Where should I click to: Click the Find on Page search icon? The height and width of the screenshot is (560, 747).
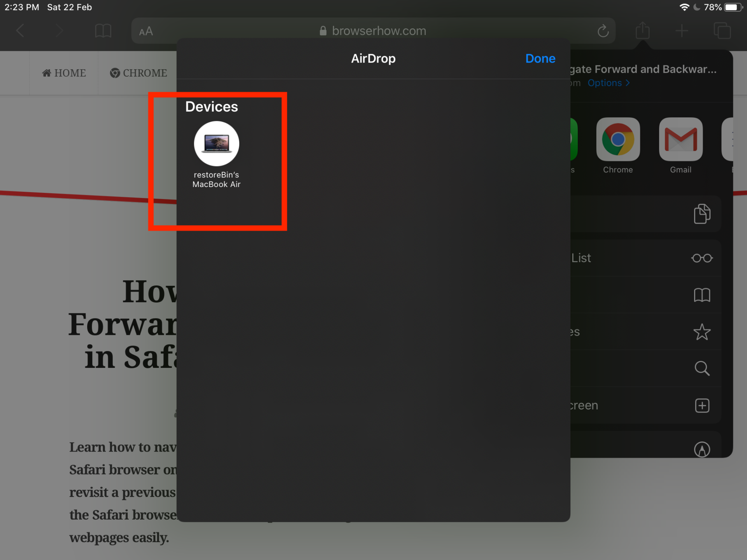[x=702, y=368]
